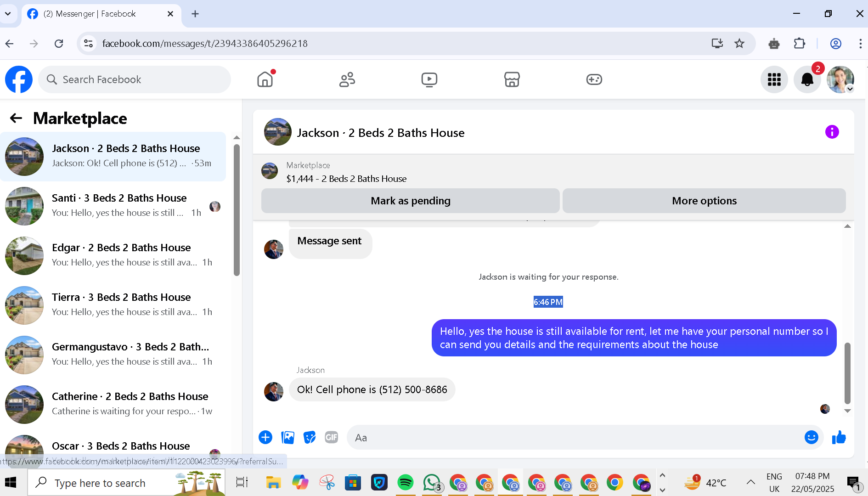Click the chat messages scrollbar thumb
Viewport: 868px width, 496px height.
pos(847,373)
